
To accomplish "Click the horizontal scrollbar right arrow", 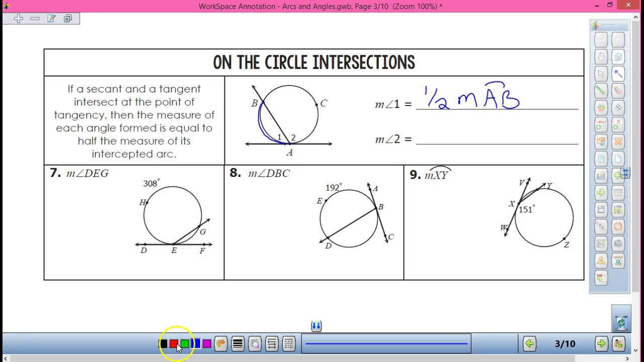I will (627, 358).
